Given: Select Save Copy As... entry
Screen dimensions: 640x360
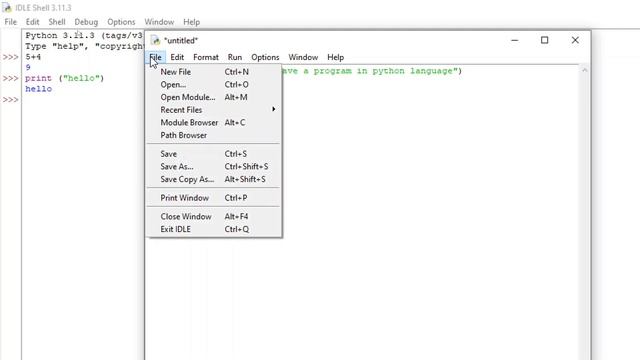Looking at the screenshot, I should 214,179.
